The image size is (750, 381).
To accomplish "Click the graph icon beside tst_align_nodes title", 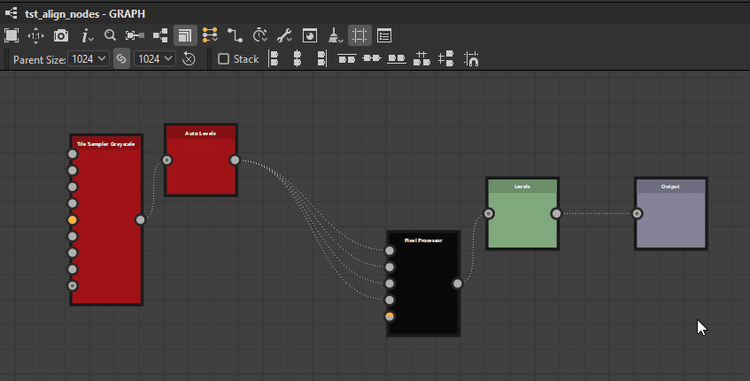I will coord(11,13).
